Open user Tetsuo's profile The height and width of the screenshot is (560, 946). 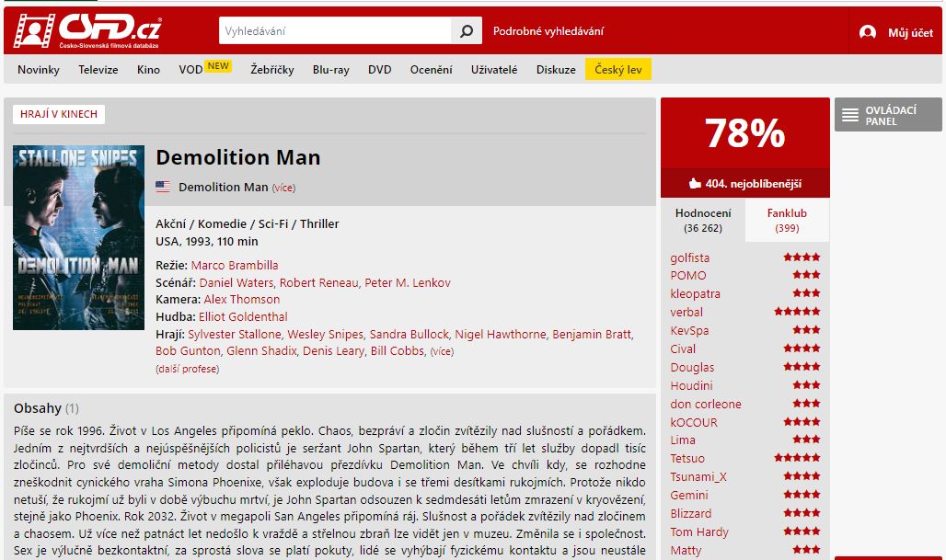687,459
